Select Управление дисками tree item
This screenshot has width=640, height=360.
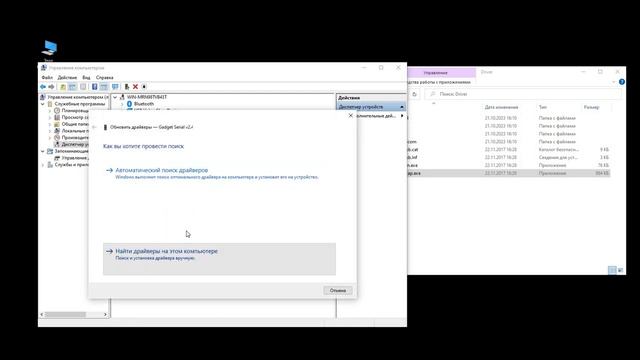[72, 158]
